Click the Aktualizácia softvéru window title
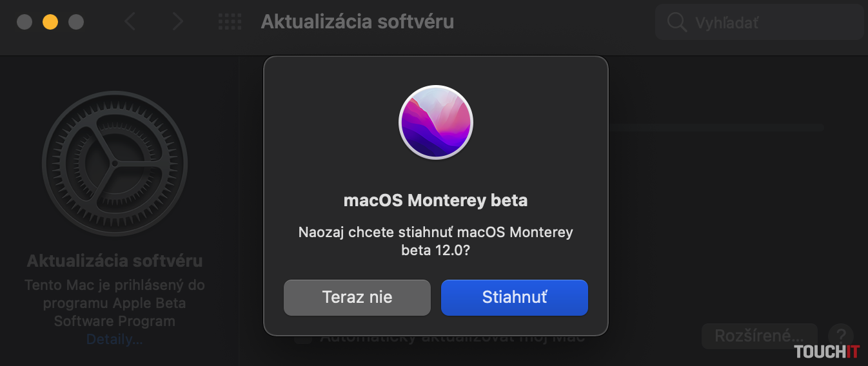This screenshot has height=366, width=868. (x=357, y=22)
